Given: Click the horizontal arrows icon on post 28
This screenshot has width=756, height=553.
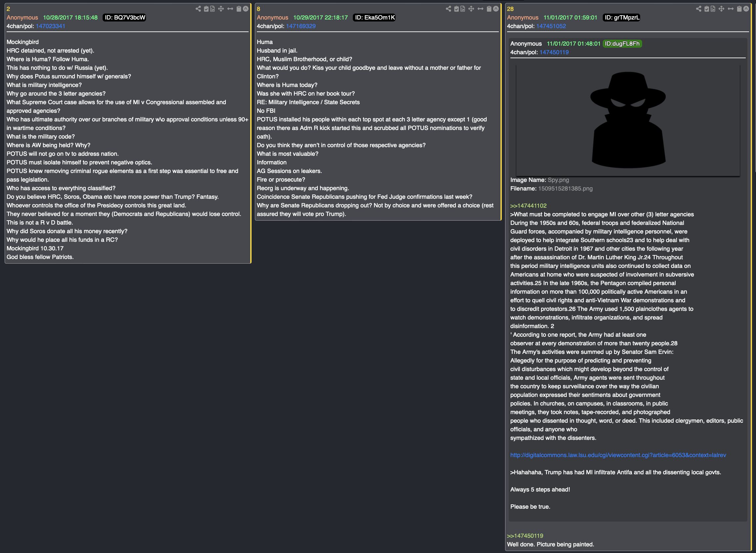Looking at the screenshot, I should click(731, 9).
